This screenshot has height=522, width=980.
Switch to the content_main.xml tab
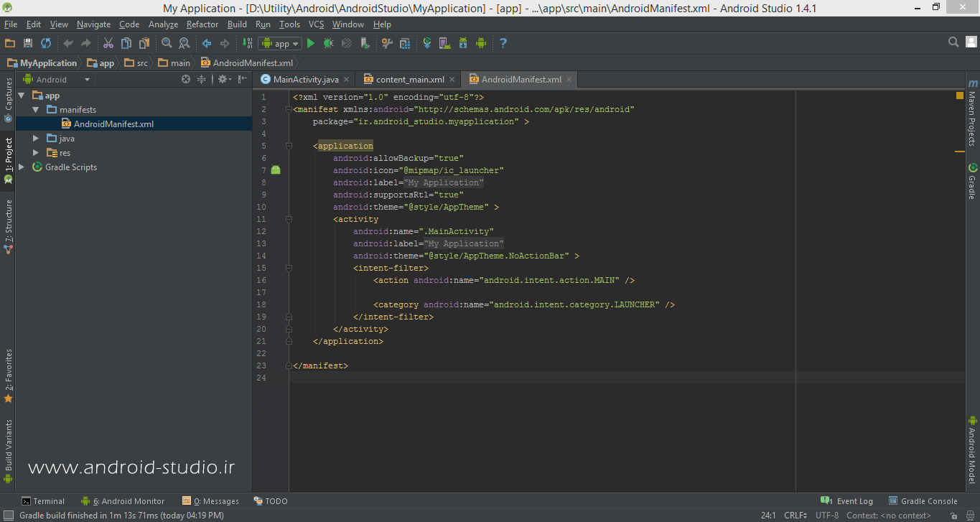[410, 80]
